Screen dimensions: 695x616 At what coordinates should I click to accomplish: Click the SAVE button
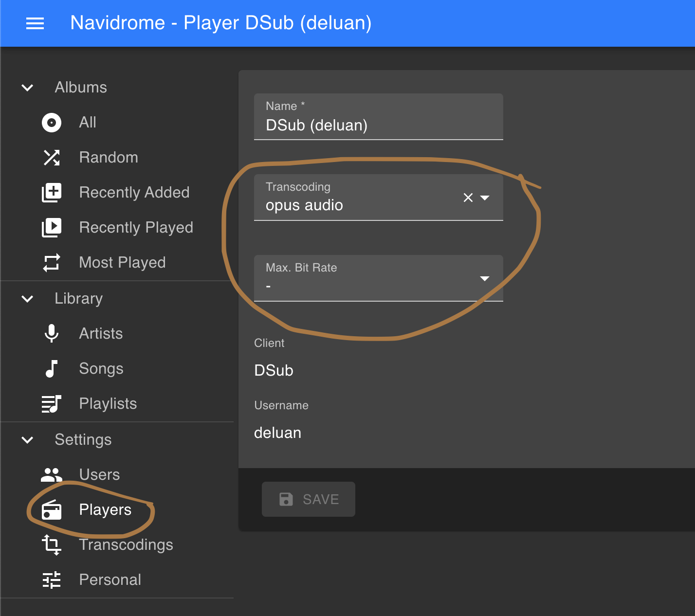[x=308, y=499]
